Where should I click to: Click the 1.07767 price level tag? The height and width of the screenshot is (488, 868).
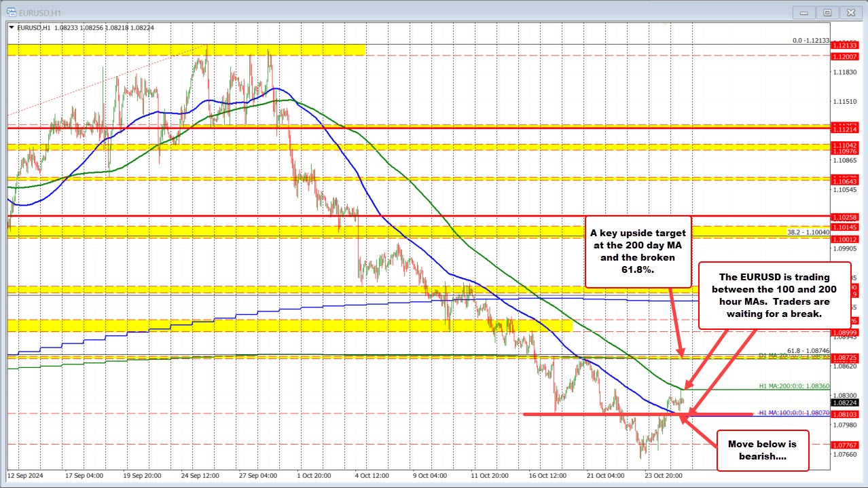(844, 445)
